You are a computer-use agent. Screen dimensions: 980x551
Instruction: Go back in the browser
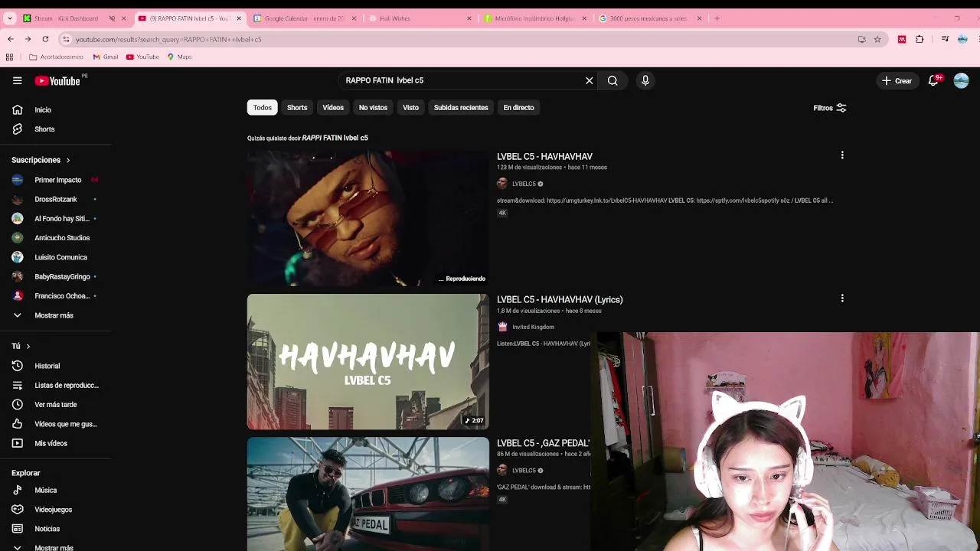click(x=10, y=39)
